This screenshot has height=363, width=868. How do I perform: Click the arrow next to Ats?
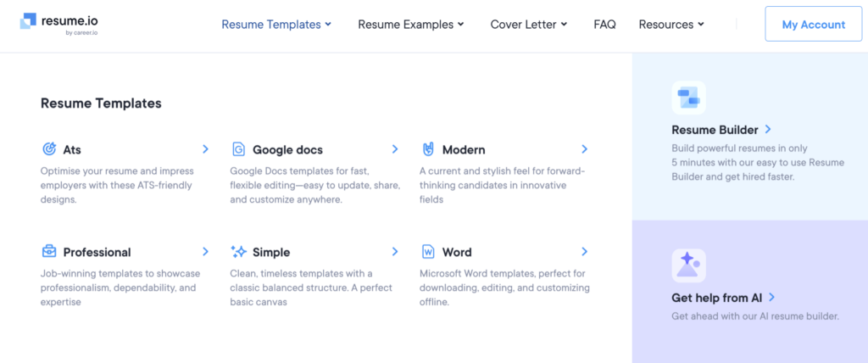pyautogui.click(x=205, y=149)
